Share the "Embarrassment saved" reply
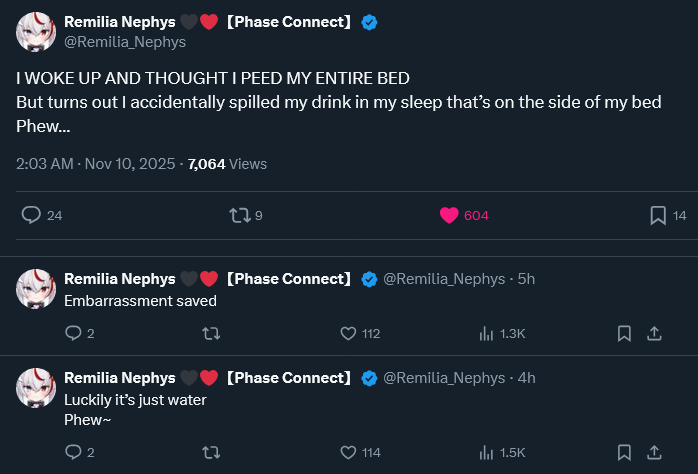The image size is (698, 474). tap(654, 333)
